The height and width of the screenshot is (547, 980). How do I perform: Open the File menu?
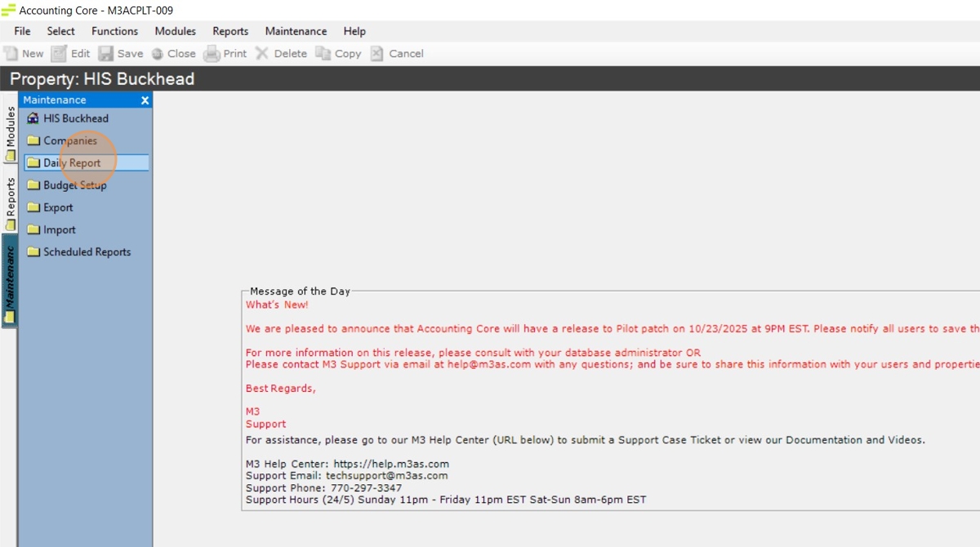[22, 31]
